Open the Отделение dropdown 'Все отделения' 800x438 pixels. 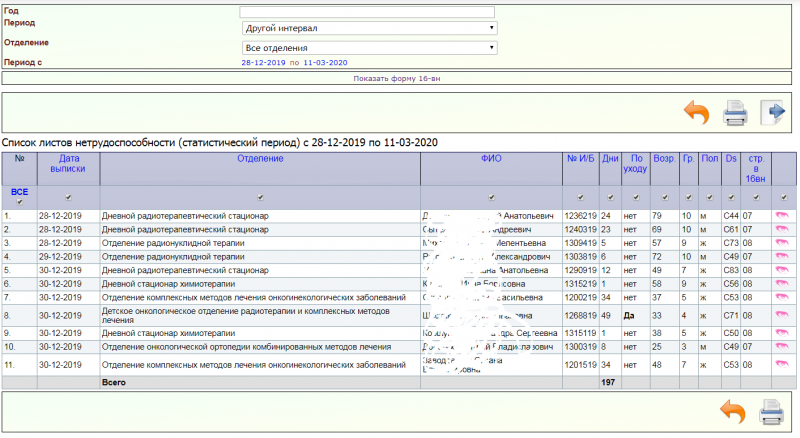pyautogui.click(x=369, y=47)
